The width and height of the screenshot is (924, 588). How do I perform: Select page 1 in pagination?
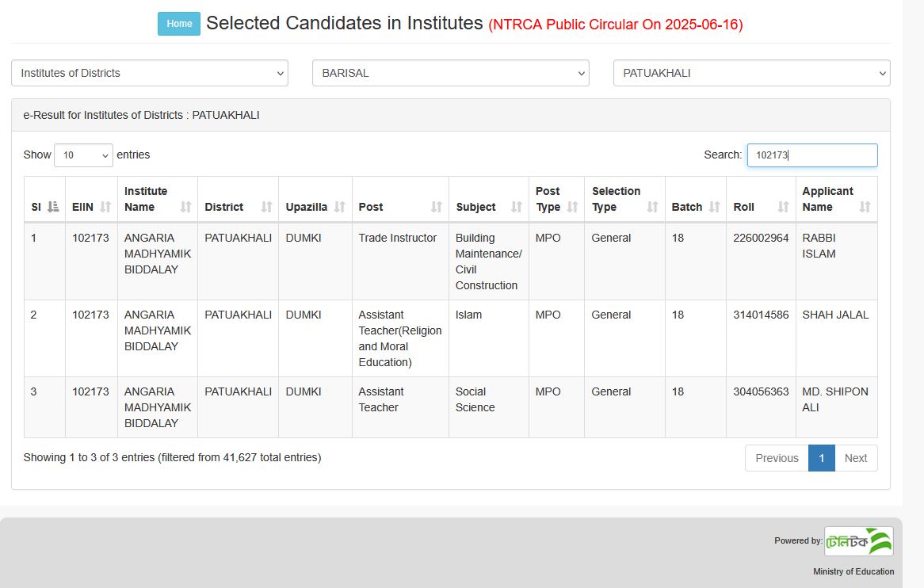coord(822,458)
